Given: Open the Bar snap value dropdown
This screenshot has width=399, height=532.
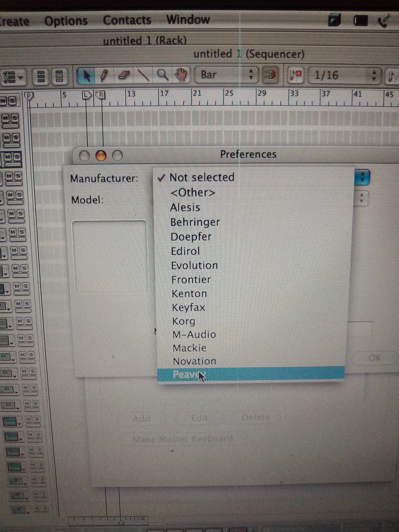Looking at the screenshot, I should [x=226, y=75].
